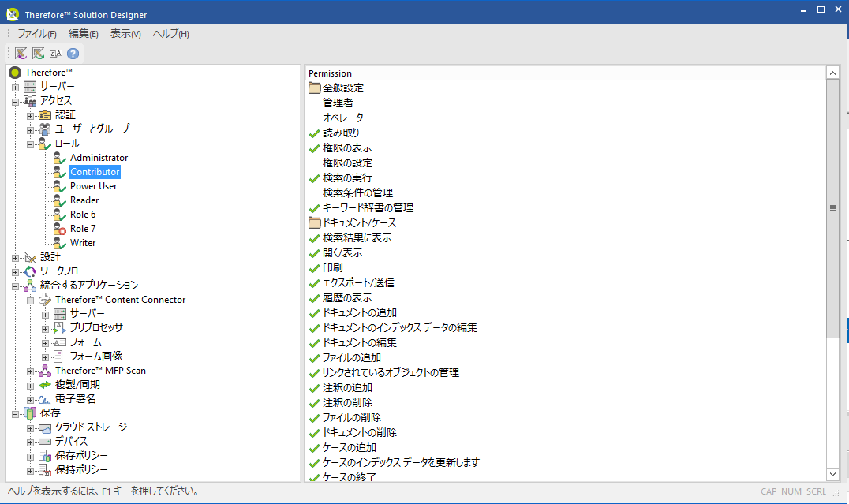Toggle the キーワード辞書の管理 checkmark
This screenshot has height=504, width=849.
pos(314,208)
